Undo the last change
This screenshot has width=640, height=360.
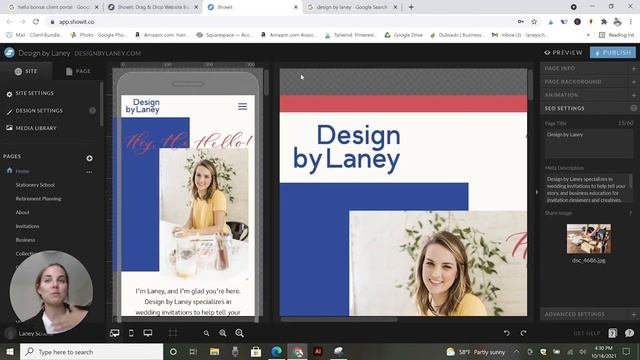[507, 333]
